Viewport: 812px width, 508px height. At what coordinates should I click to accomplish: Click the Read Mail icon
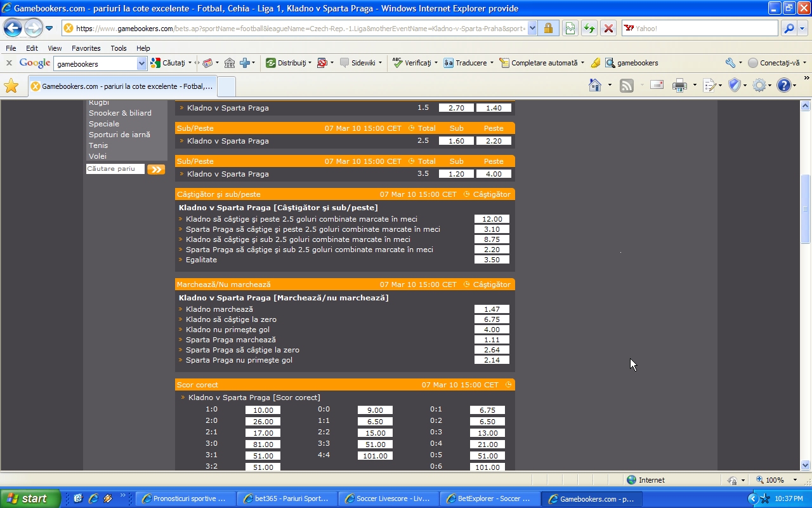[657, 85]
